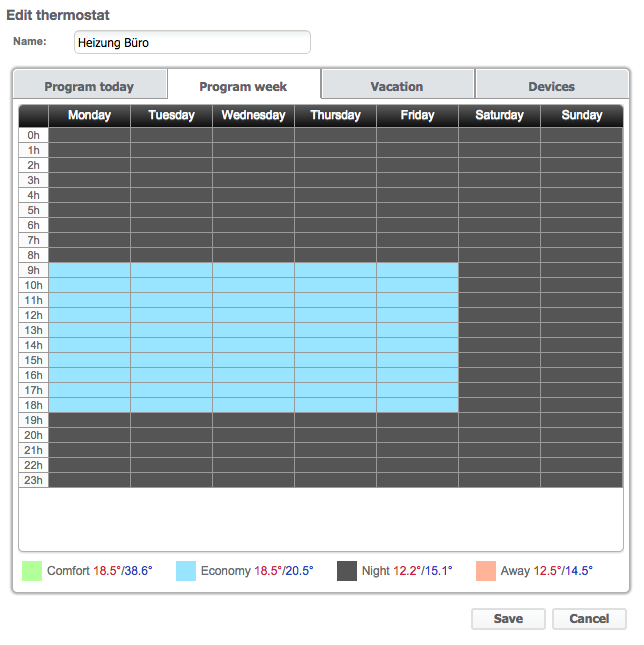Select the Program week tab
Image resolution: width=644 pixels, height=645 pixels.
[x=243, y=86]
